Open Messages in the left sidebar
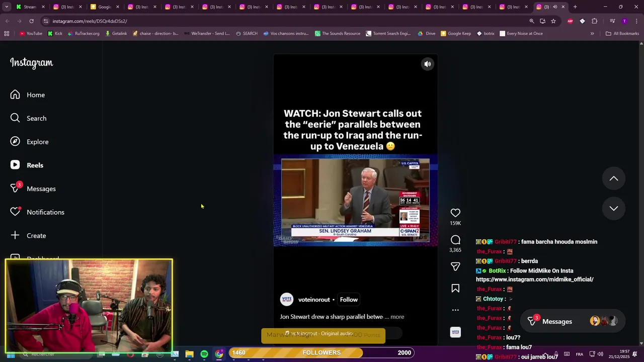Viewport: 644px width, 362px height. click(33, 189)
